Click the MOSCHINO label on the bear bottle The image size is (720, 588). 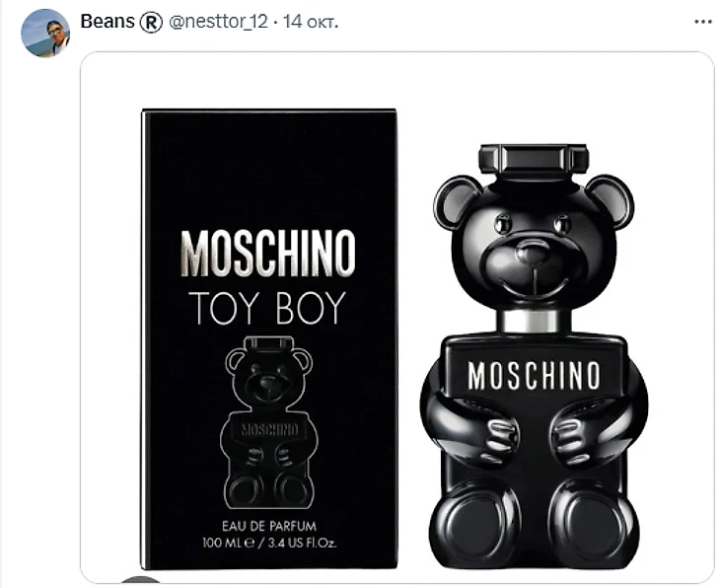(x=534, y=376)
